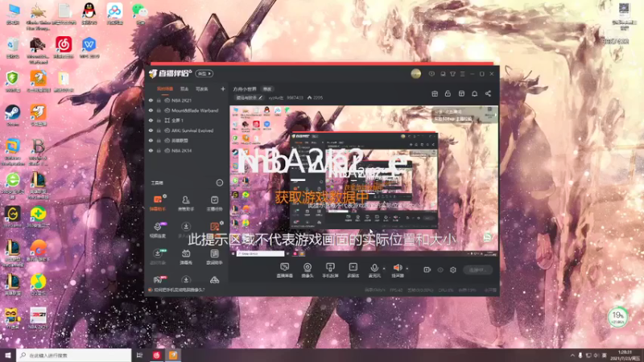Open the streamer tasks checkmark tool
644x362 pixels.
pyautogui.click(x=214, y=203)
